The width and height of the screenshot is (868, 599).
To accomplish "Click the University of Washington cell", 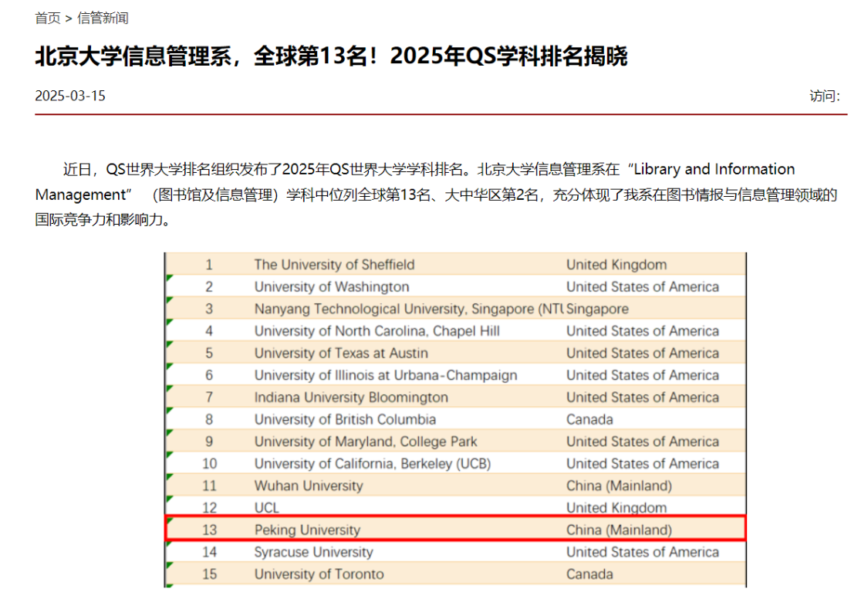I will click(332, 287).
